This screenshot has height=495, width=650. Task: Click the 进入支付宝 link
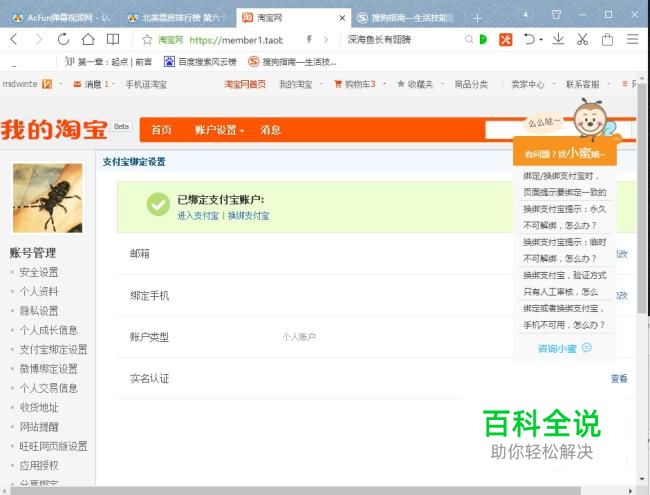(x=198, y=215)
